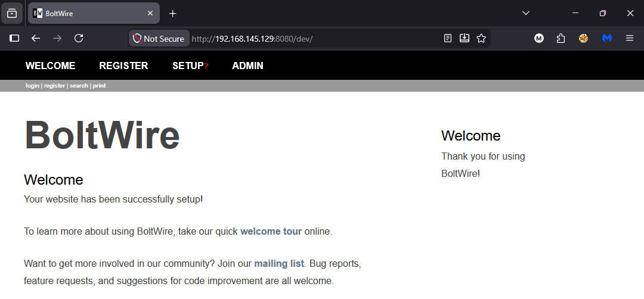The width and height of the screenshot is (644, 299).
Task: Go forward with the forward arrow
Action: click(x=57, y=38)
